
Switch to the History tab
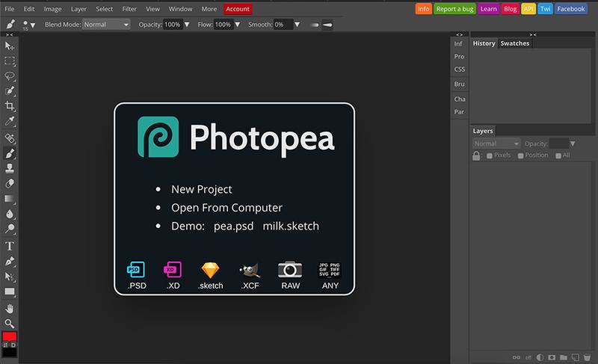point(484,43)
